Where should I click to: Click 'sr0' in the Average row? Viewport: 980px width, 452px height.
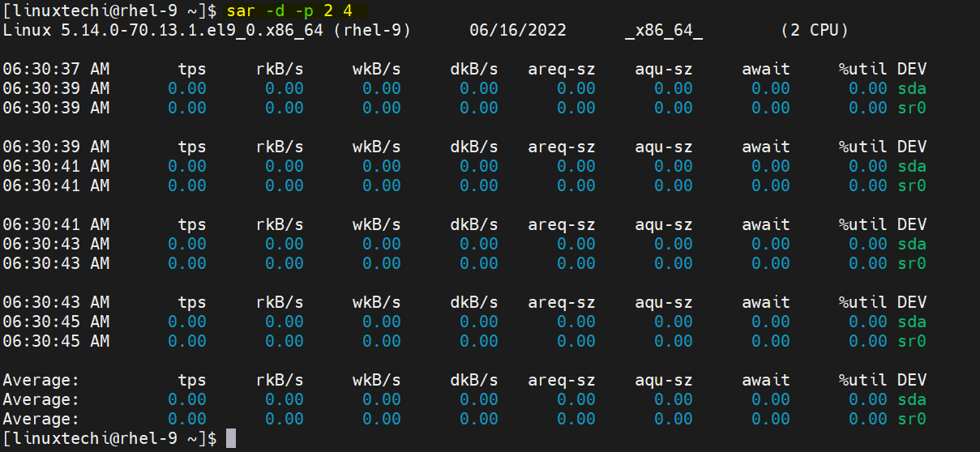click(912, 419)
